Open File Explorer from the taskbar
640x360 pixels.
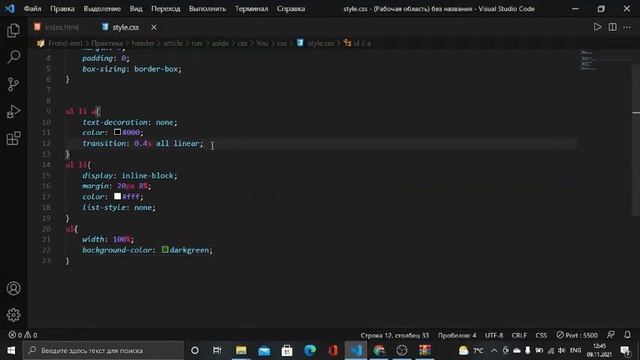pos(241,350)
